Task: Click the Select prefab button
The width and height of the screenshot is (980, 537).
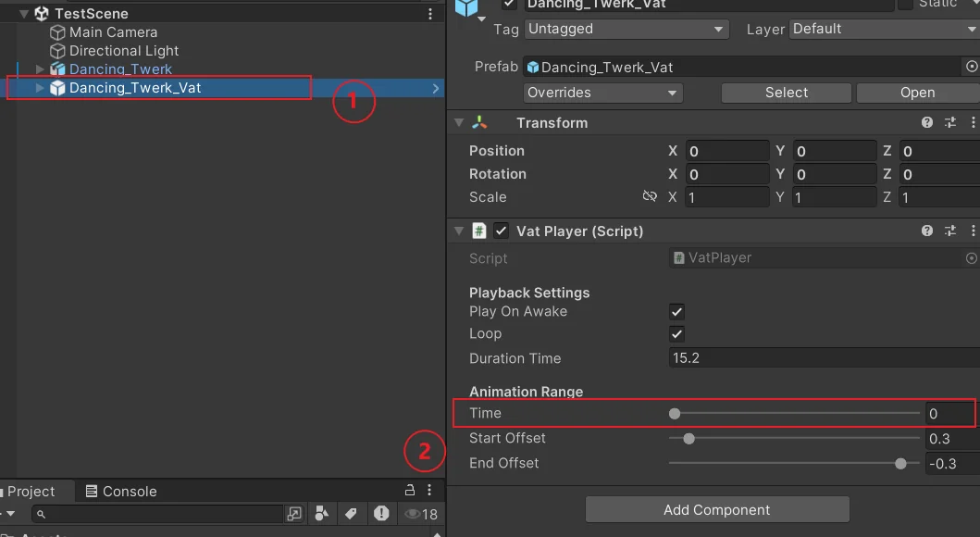Action: click(x=787, y=93)
